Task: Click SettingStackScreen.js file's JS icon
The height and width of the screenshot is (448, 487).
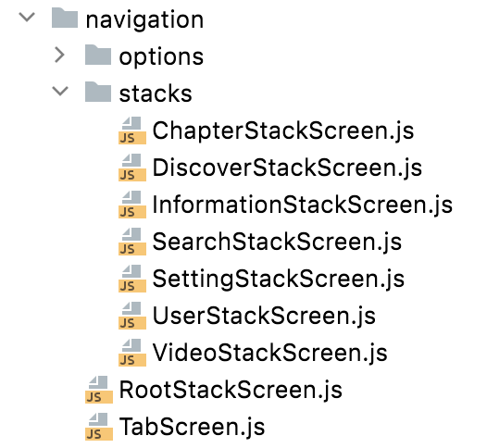Action: [x=132, y=279]
